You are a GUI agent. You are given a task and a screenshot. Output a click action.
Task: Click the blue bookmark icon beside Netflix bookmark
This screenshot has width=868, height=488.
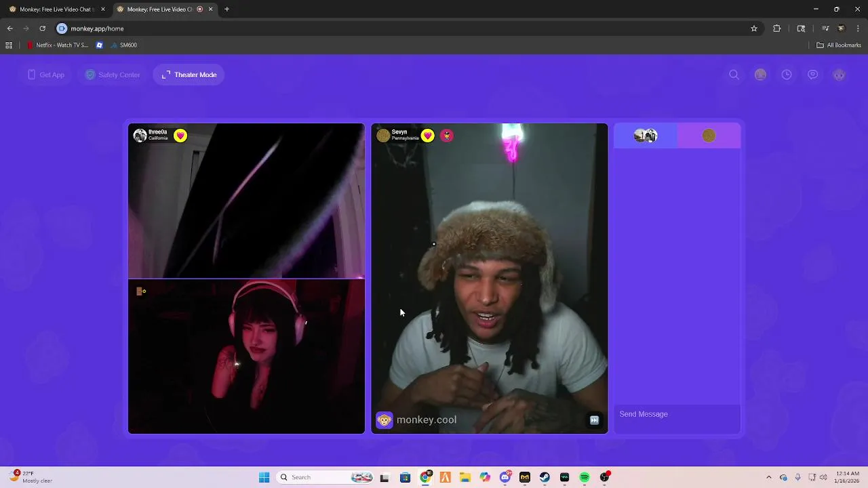(100, 45)
